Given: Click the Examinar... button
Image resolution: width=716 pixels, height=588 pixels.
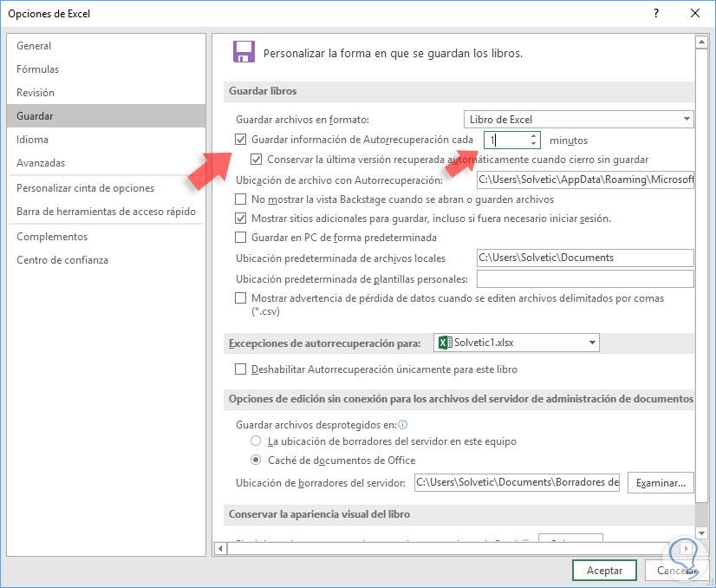Looking at the screenshot, I should (661, 483).
